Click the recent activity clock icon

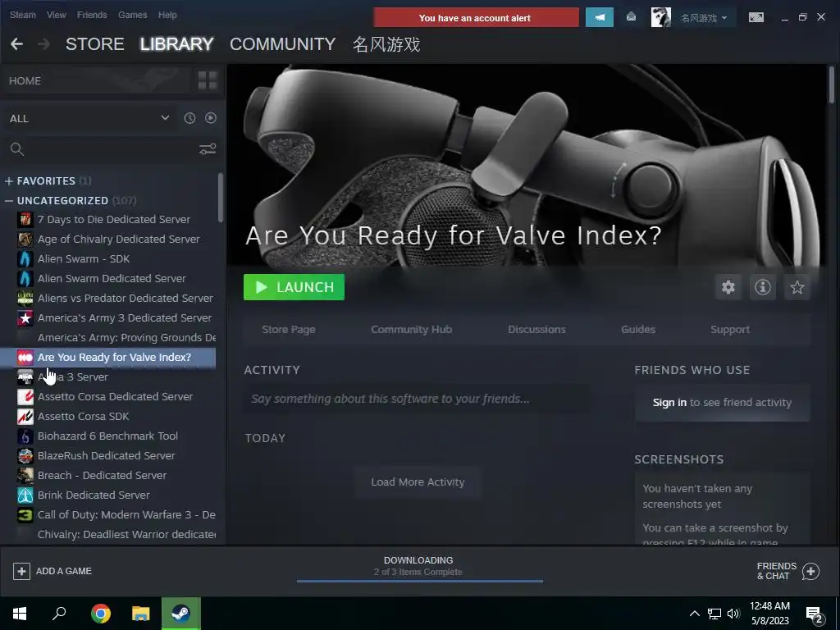(x=189, y=118)
